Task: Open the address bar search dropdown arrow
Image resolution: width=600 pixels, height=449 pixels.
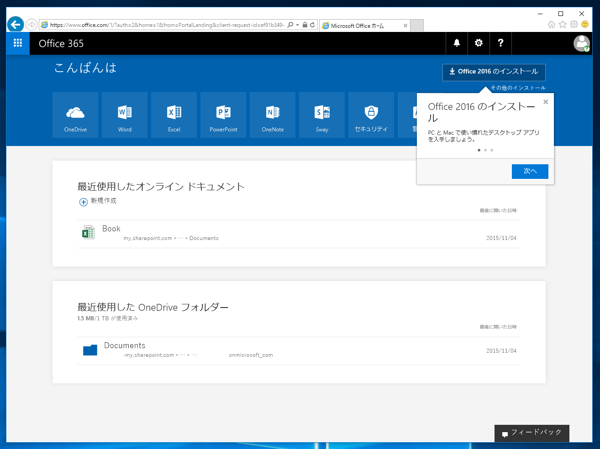Action: [x=297, y=25]
